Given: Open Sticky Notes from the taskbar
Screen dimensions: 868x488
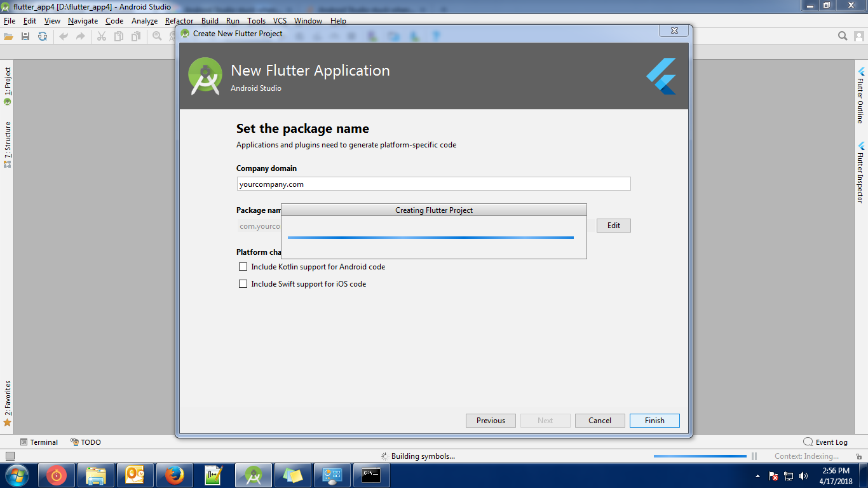Looking at the screenshot, I should point(293,475).
